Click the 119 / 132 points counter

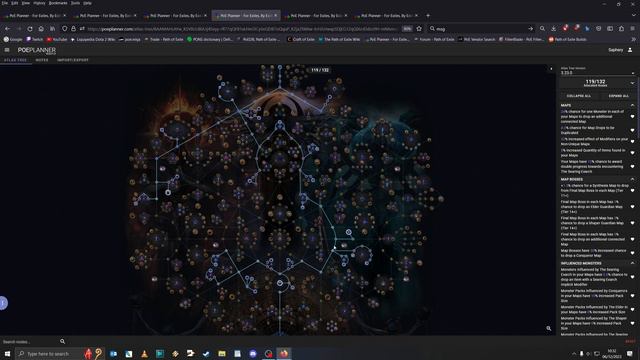(x=320, y=70)
